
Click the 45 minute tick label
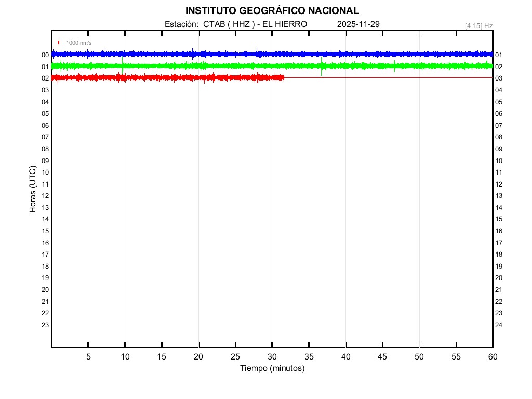pos(382,357)
